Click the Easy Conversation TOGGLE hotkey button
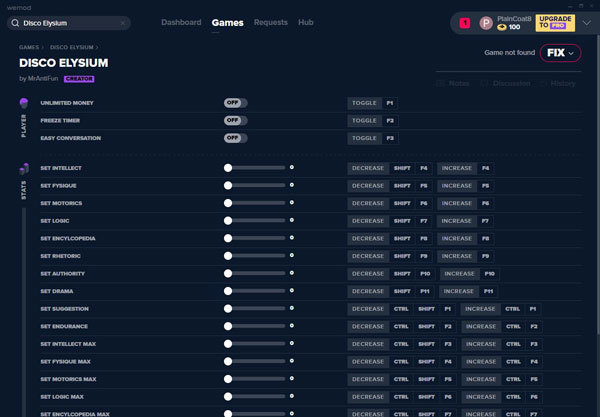600x417 pixels. pyautogui.click(x=364, y=138)
